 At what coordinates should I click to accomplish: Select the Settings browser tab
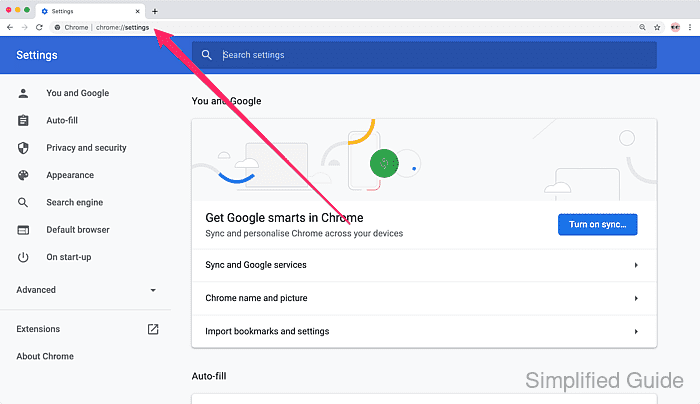coord(90,11)
